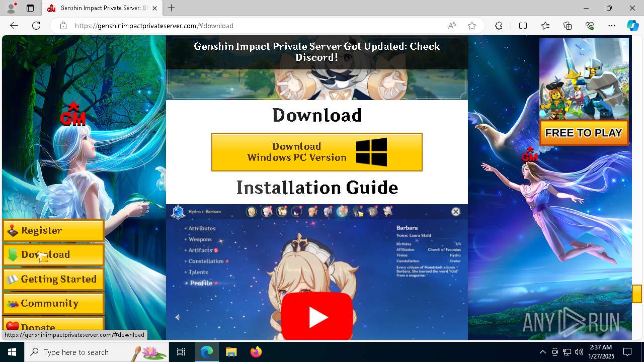Screen dimensions: 644x362
Task: Open the Register sidebar menu item
Action: 53,231
